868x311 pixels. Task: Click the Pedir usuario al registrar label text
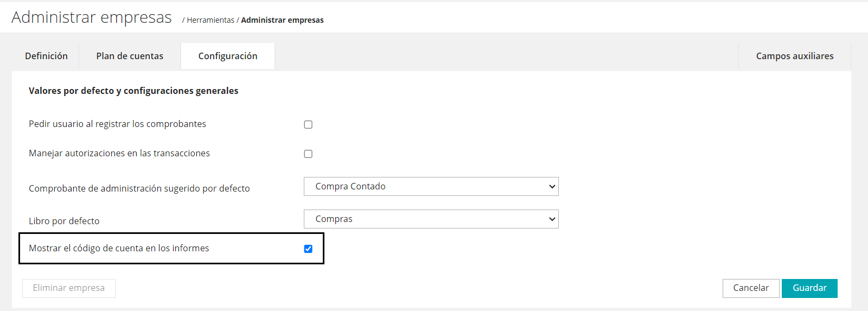(117, 124)
